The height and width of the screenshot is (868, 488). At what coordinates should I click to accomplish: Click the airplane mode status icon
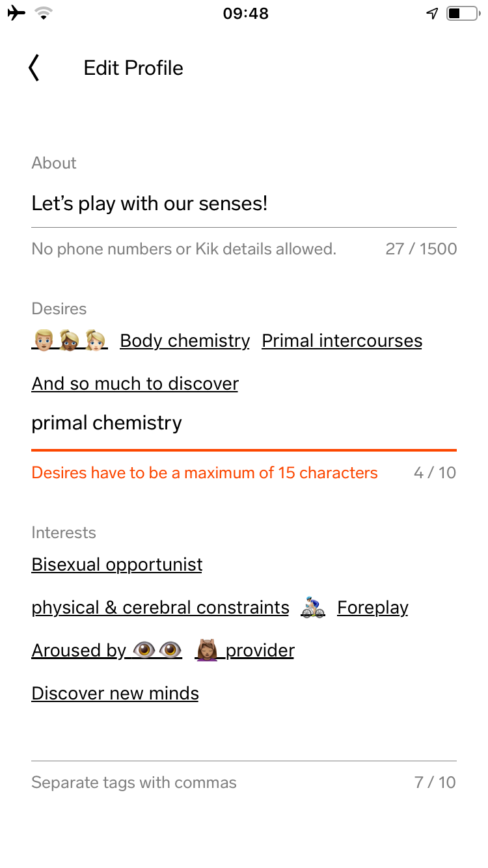16,13
